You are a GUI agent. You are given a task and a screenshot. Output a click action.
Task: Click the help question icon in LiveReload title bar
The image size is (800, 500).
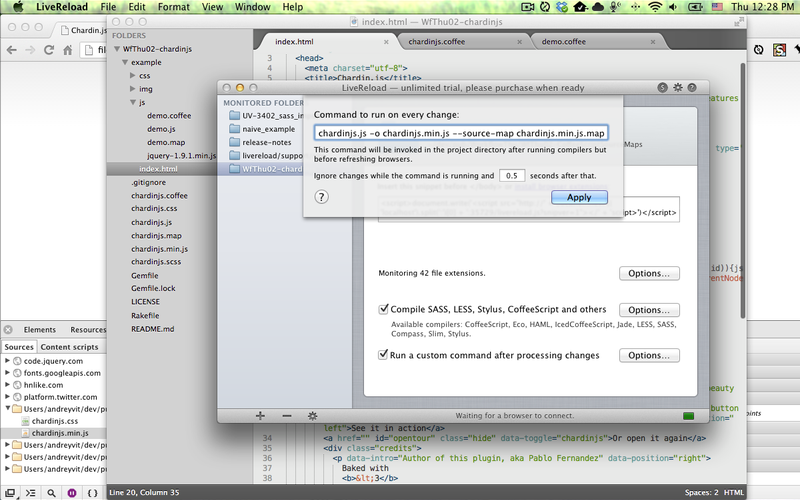[x=692, y=87]
